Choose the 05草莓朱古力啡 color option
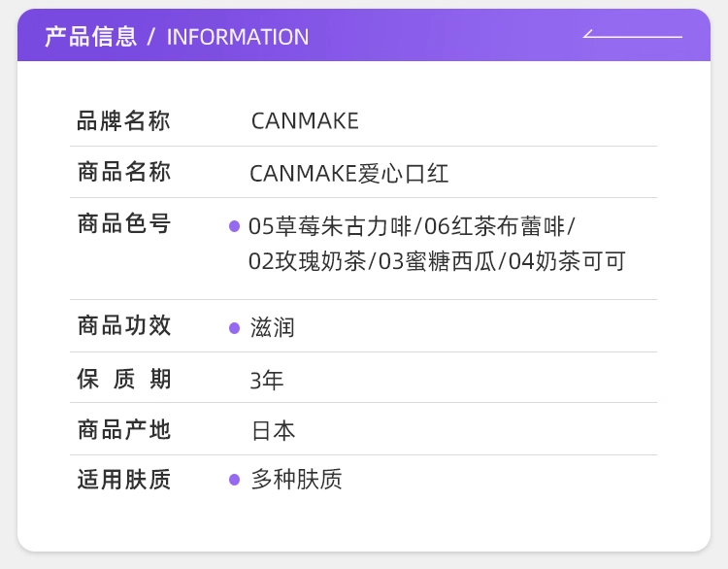The width and height of the screenshot is (728, 569). (330, 226)
